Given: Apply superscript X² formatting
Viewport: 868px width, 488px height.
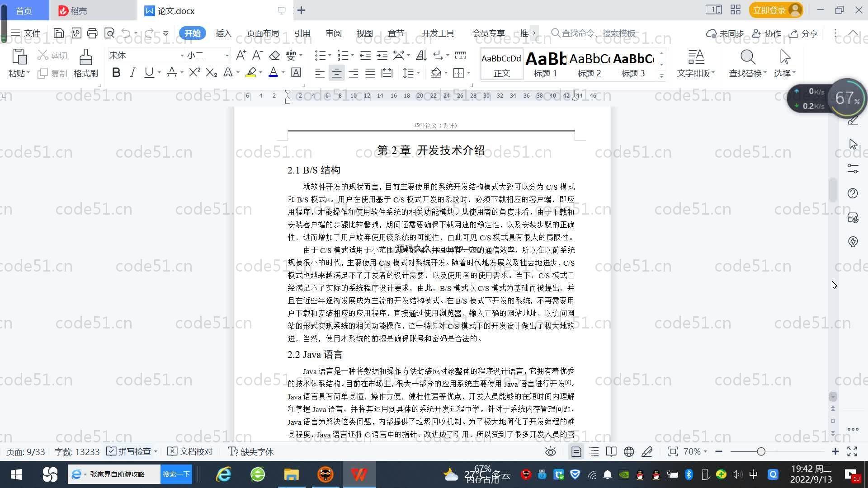Looking at the screenshot, I should [x=194, y=72].
